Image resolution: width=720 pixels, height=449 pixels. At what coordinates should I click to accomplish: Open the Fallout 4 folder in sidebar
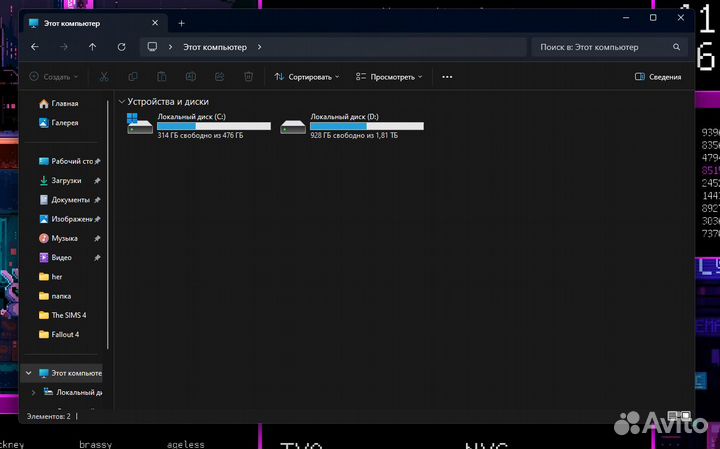65,334
